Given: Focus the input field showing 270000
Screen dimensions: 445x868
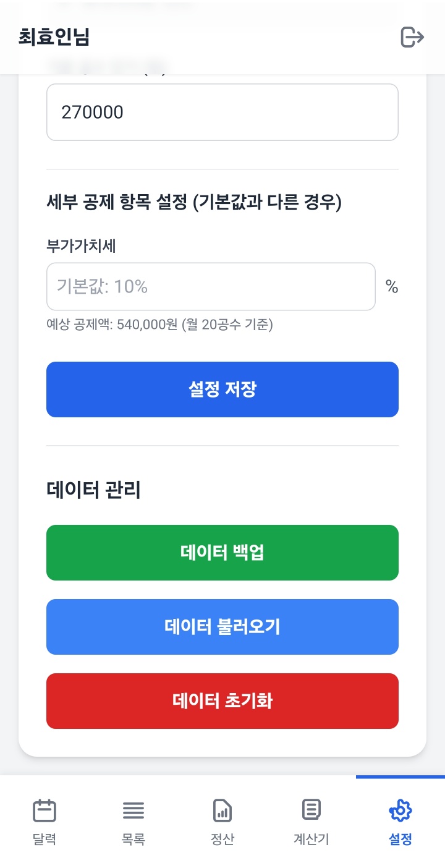Looking at the screenshot, I should (222, 113).
